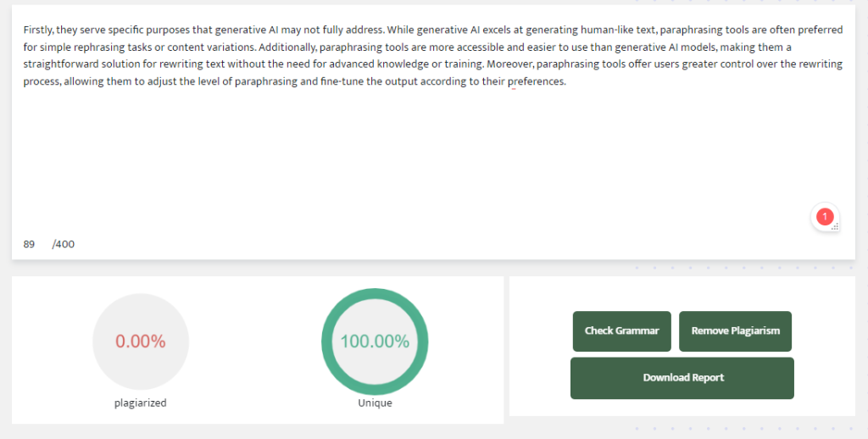This screenshot has width=868, height=439.
Task: Click the /400 word limit label
Action: (x=64, y=244)
